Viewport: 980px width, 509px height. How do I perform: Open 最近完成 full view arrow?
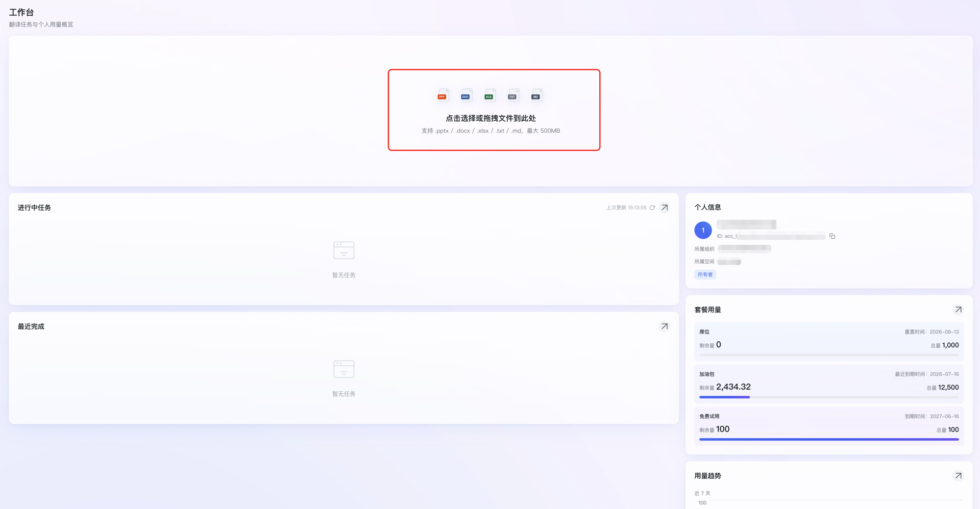tap(664, 326)
